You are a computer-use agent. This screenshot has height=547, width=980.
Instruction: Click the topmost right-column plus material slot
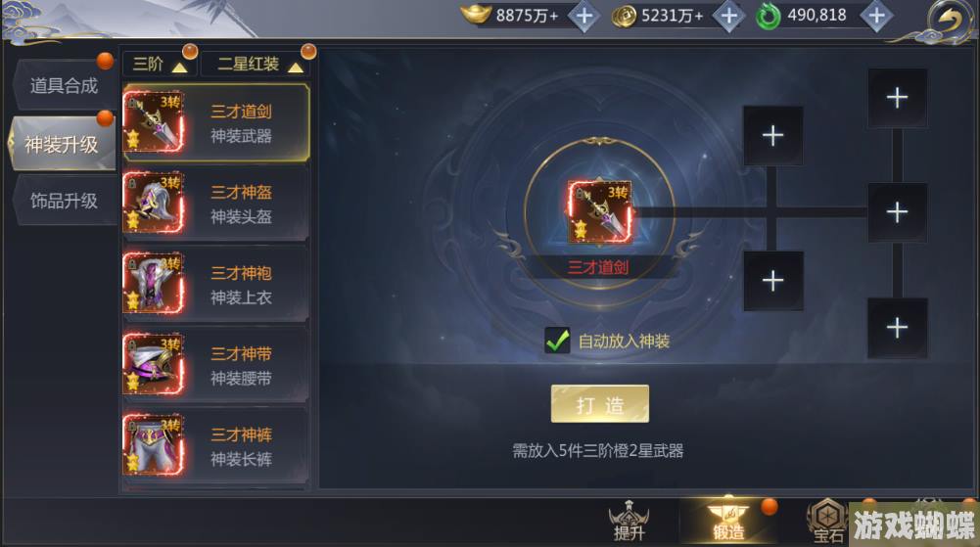(x=897, y=98)
